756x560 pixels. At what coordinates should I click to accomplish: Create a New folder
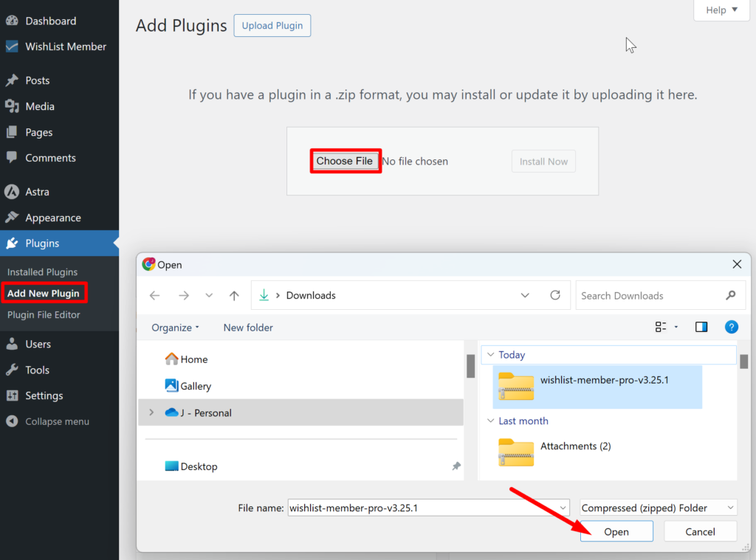pyautogui.click(x=248, y=328)
